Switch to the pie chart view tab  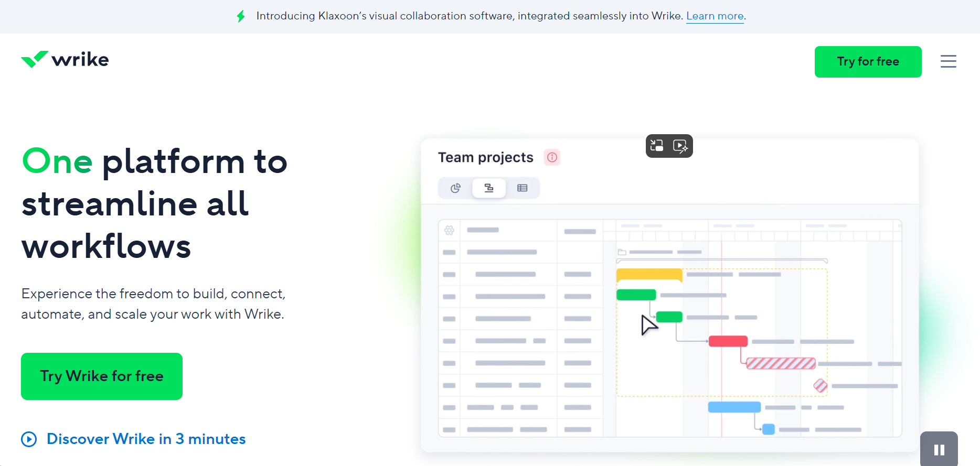[455, 188]
